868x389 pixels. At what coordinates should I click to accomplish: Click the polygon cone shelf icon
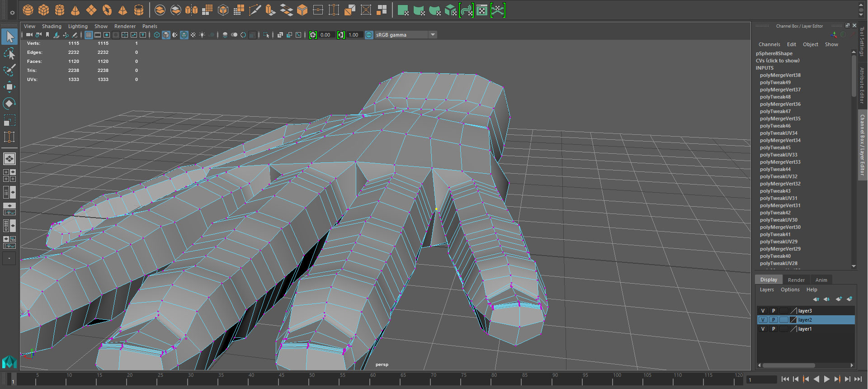[75, 9]
